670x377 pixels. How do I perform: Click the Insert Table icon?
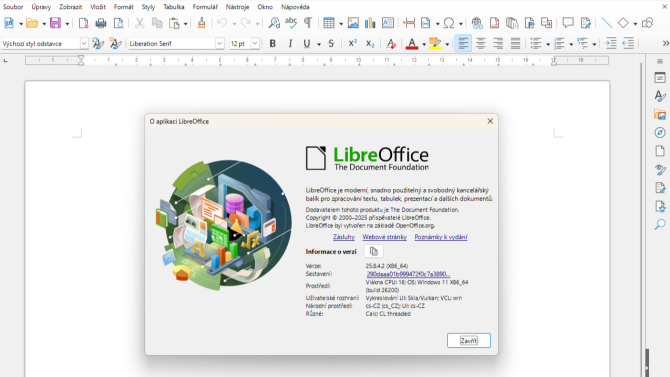[x=329, y=23]
